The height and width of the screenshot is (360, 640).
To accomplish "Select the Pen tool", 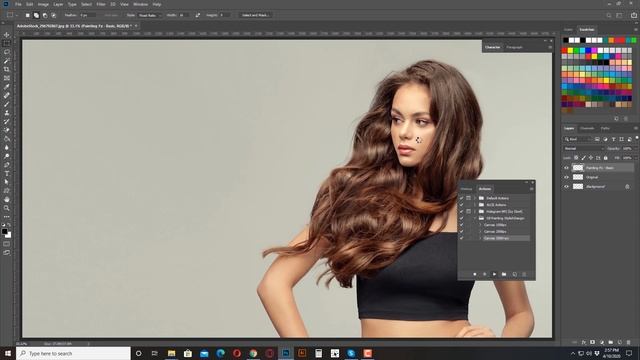I will (7, 165).
